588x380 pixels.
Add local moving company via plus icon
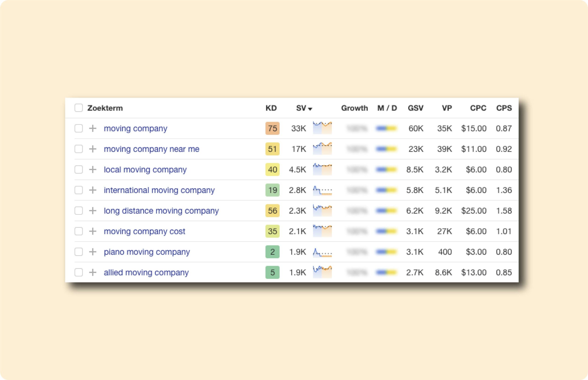point(93,169)
